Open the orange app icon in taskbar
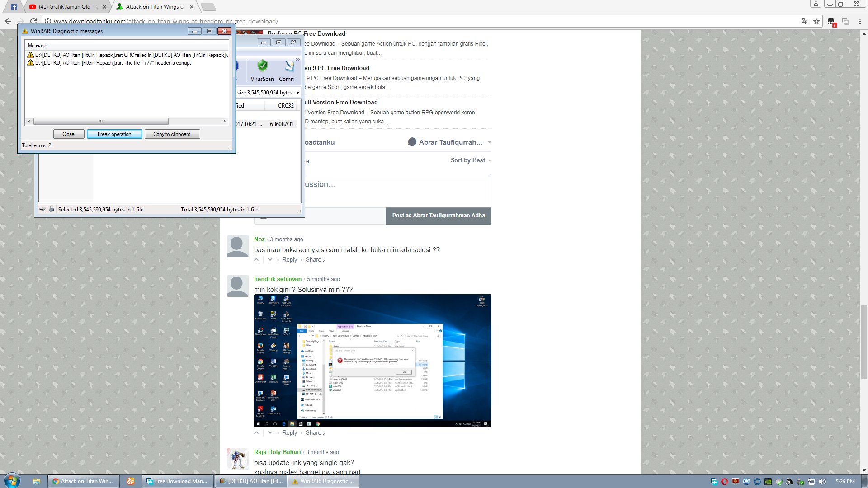 pos(131,481)
